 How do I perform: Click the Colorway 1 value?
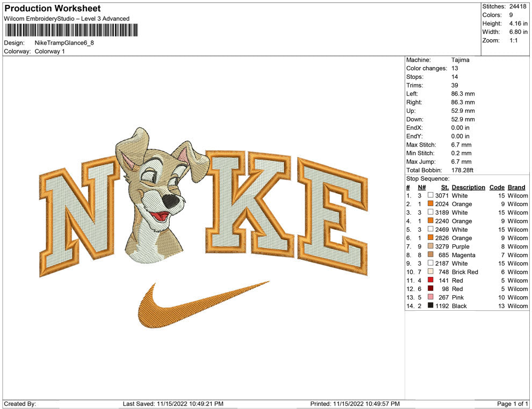(49, 51)
